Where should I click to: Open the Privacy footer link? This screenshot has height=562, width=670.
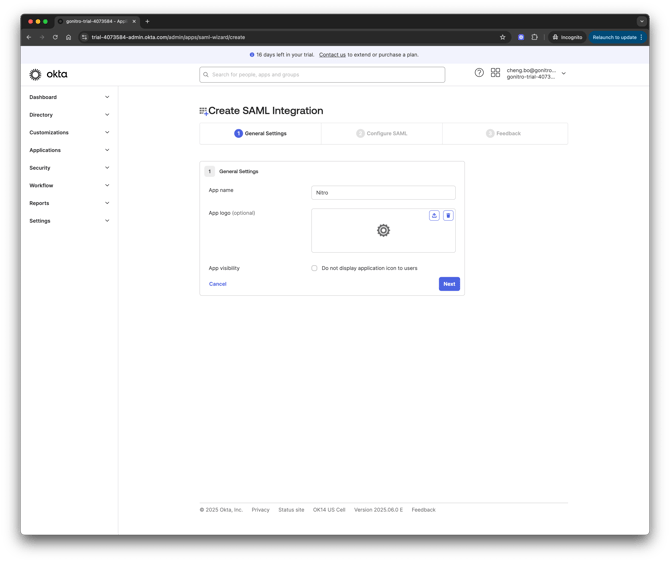(x=260, y=510)
